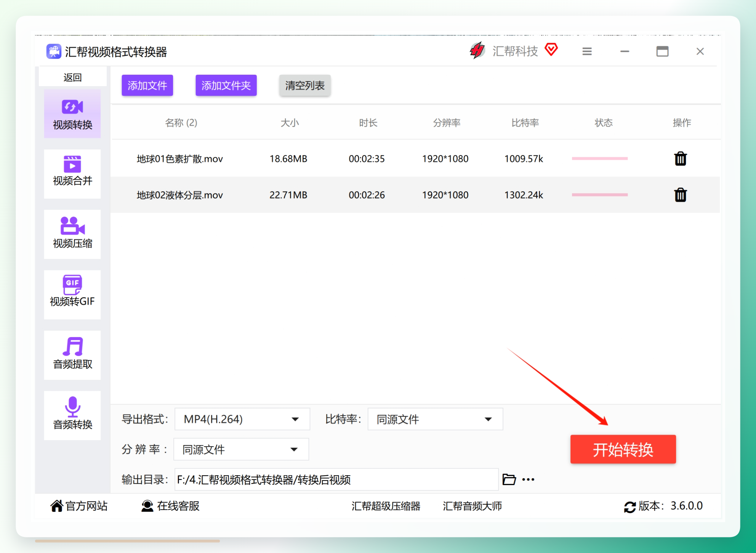Open the 视频转换 video convert module
Screen dimensions: 756x553
tap(72, 114)
